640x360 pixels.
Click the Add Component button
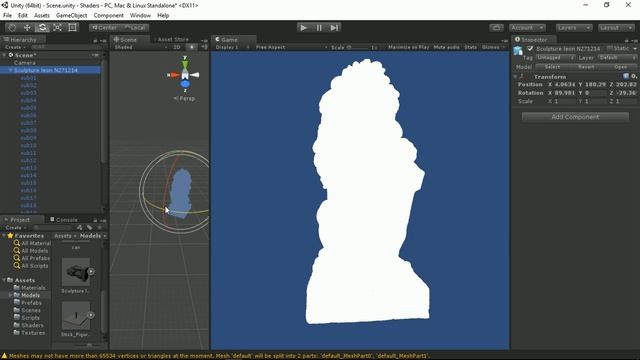(575, 117)
